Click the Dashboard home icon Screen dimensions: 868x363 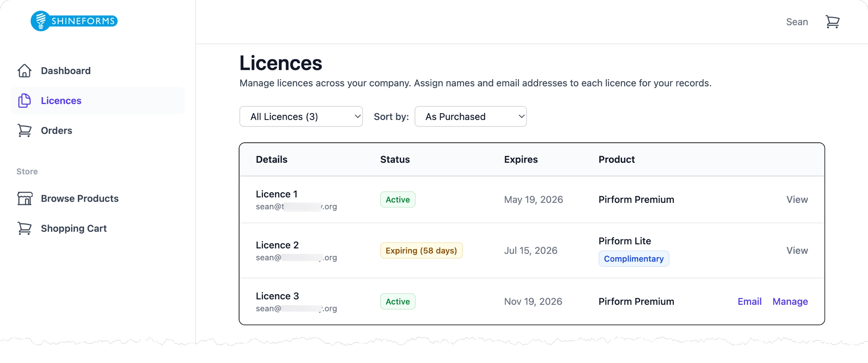click(25, 71)
